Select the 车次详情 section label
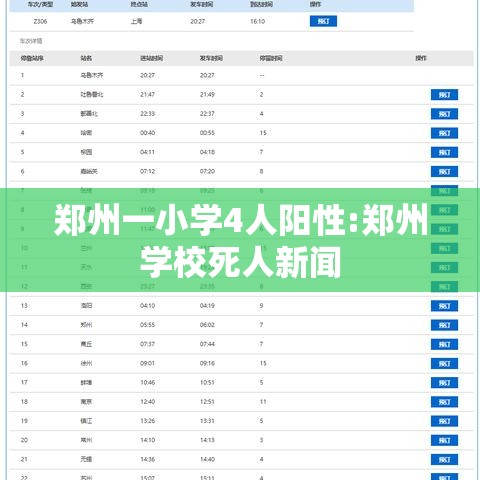 (31, 41)
